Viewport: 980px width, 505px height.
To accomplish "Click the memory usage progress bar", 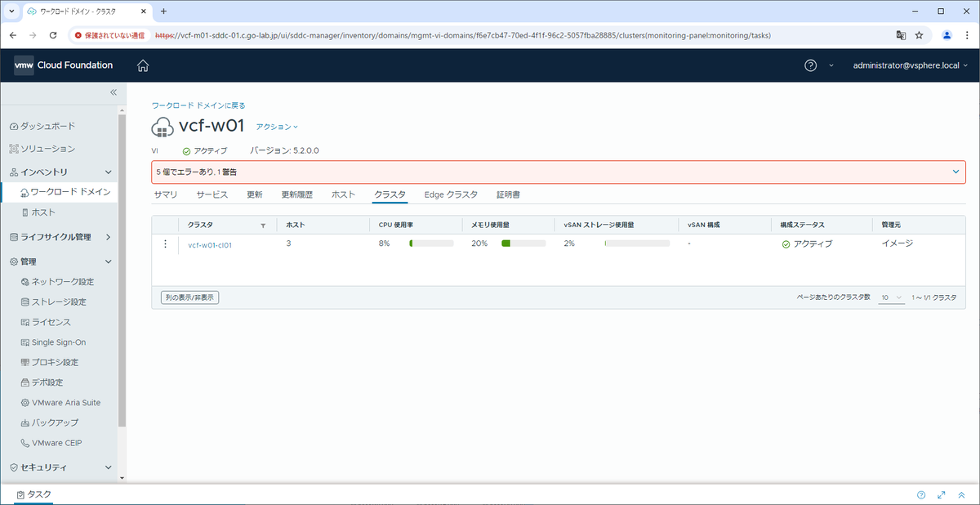I will click(523, 244).
